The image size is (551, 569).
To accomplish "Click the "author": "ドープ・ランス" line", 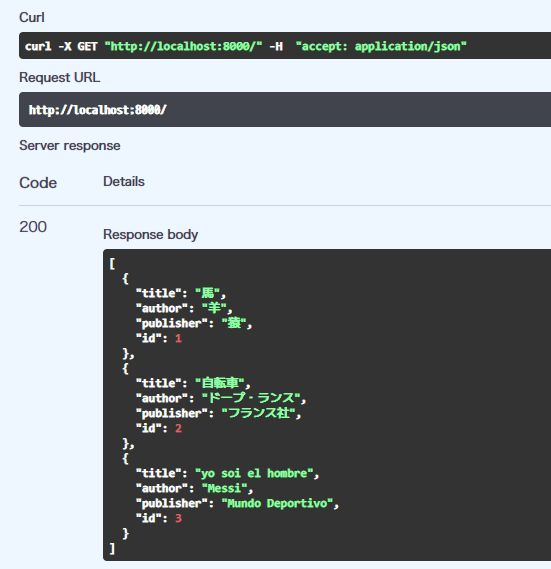I will tap(221, 398).
